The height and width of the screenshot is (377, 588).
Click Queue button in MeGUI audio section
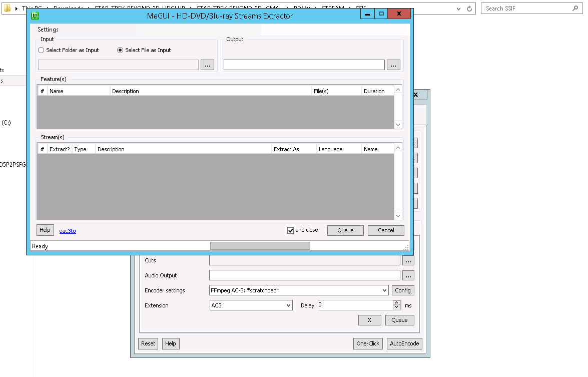click(399, 320)
